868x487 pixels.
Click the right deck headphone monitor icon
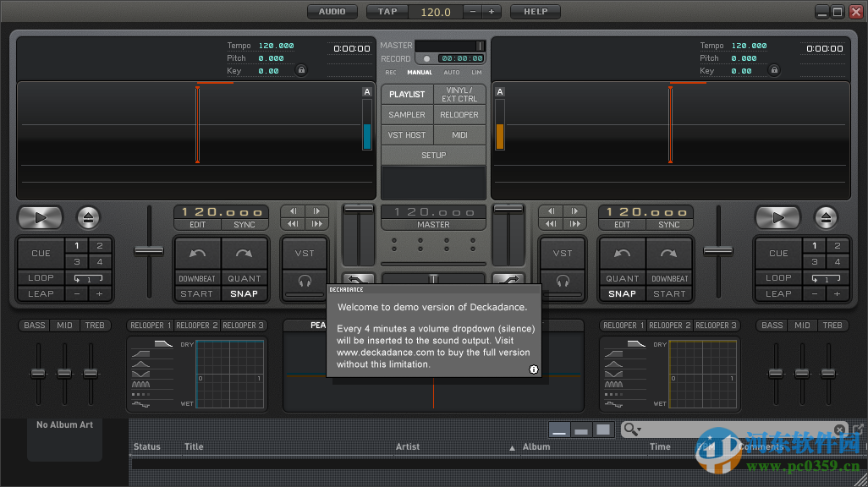click(563, 281)
